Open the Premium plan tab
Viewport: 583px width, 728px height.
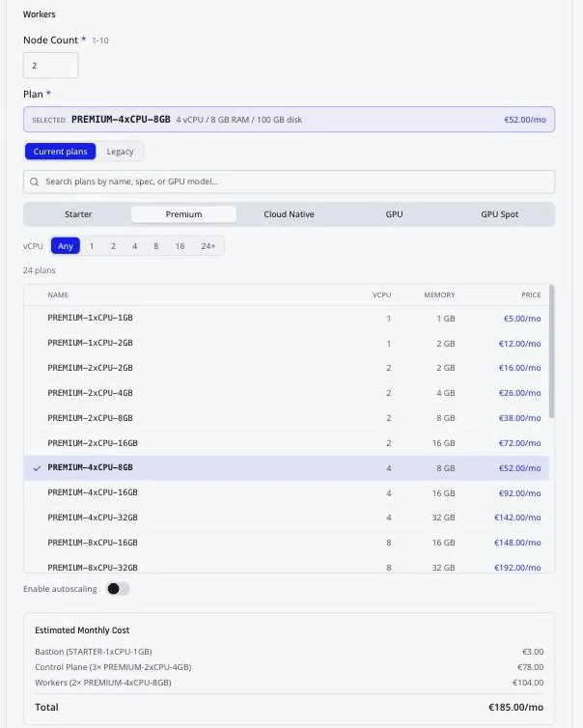pyautogui.click(x=183, y=214)
